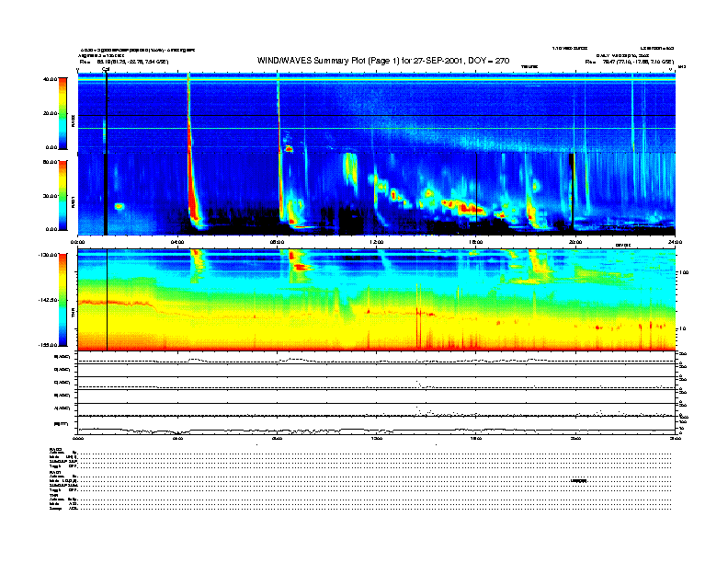Click the RAD1 color scale bar
The width and height of the screenshot is (728, 563).
pos(63,195)
